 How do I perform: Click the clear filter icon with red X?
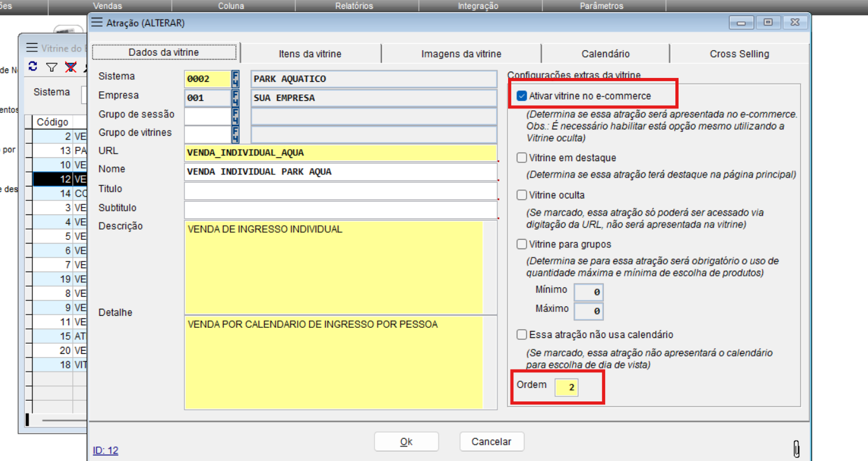pos(70,67)
